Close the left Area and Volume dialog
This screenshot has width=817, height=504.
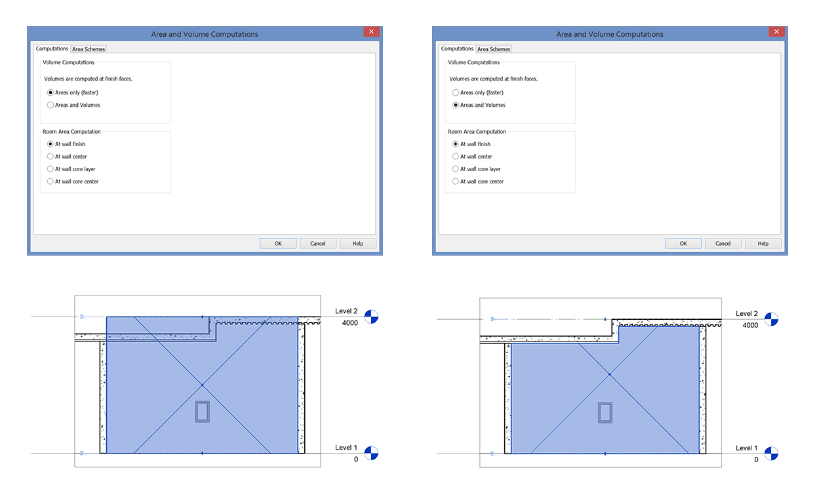tap(372, 32)
